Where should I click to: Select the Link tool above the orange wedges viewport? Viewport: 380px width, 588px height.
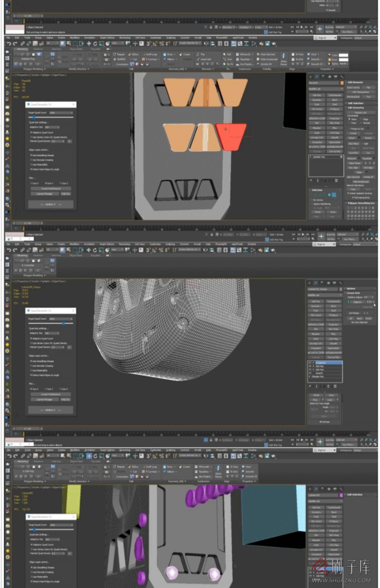pos(23,44)
